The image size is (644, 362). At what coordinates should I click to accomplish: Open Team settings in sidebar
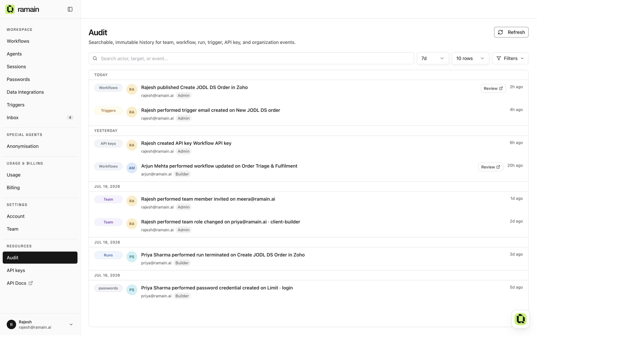pos(40,229)
